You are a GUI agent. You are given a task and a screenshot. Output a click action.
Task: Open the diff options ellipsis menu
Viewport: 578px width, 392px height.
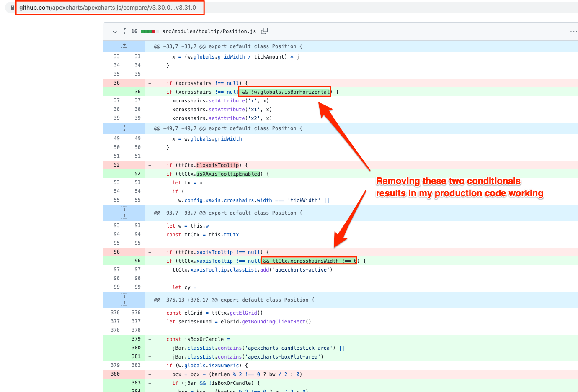point(573,31)
